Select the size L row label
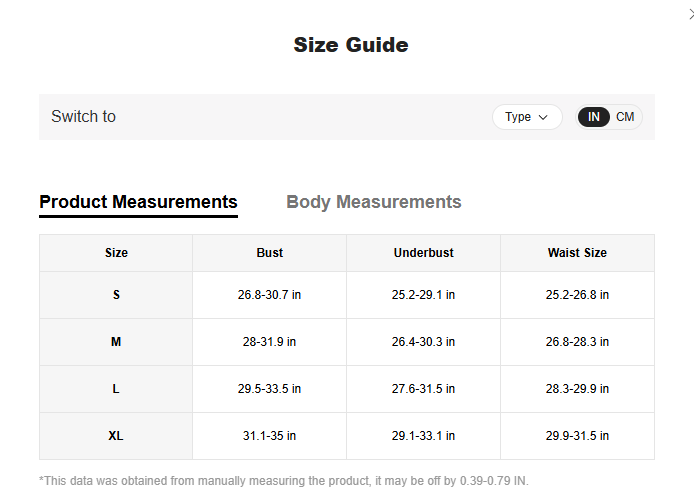The width and height of the screenshot is (694, 498). coord(116,389)
